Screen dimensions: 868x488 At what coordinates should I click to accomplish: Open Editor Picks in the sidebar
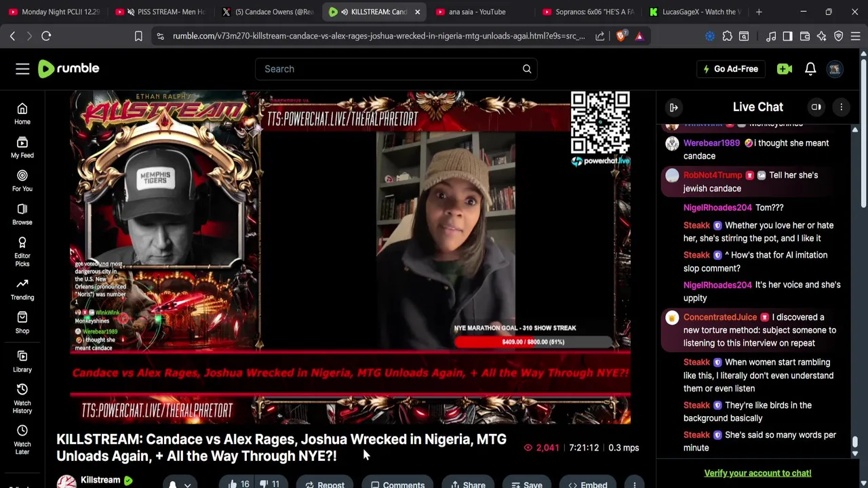click(x=22, y=251)
